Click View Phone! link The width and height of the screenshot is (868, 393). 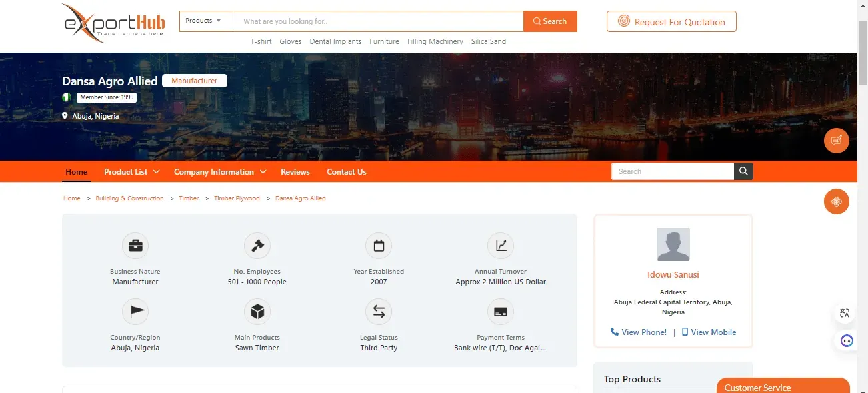point(639,332)
